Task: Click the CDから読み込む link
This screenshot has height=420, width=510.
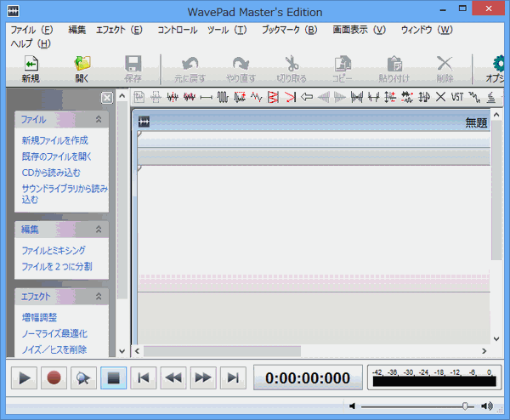Action: click(x=51, y=173)
